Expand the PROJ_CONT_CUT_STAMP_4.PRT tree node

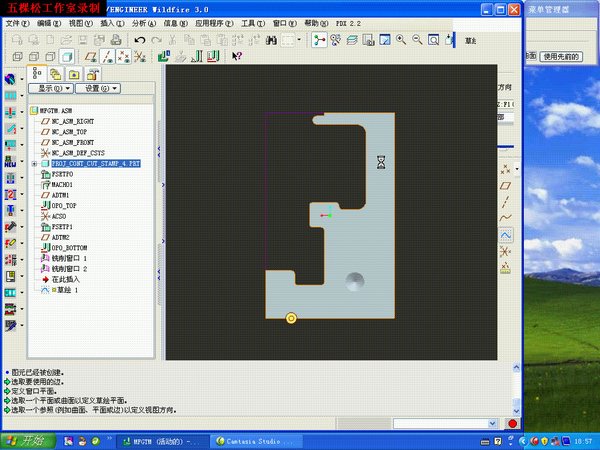[x=34, y=163]
